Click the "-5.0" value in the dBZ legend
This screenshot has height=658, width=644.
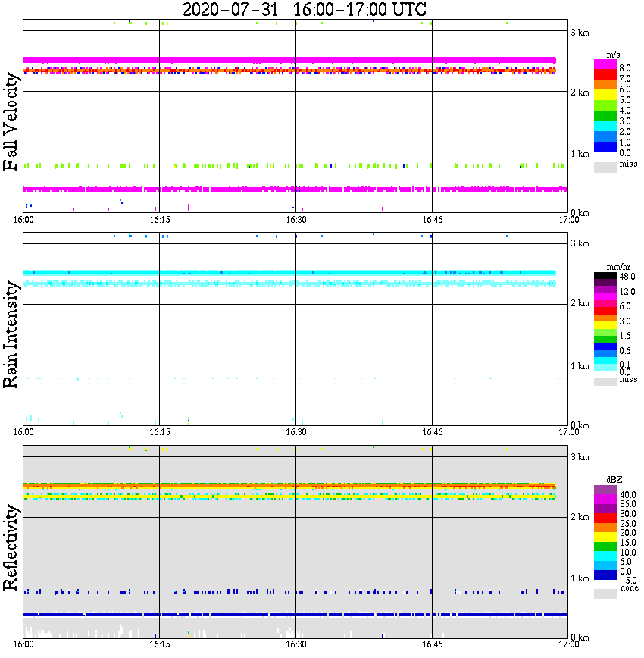point(628,581)
